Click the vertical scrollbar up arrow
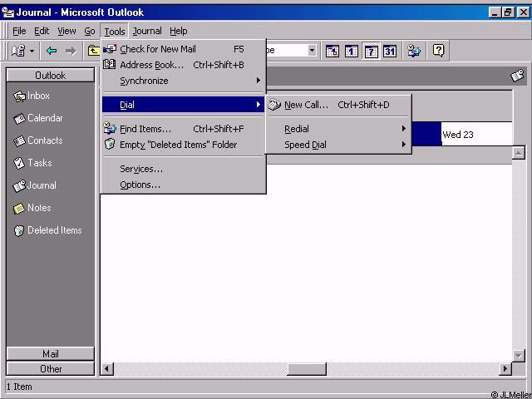Screen dimensions: 532x399 coord(518,153)
